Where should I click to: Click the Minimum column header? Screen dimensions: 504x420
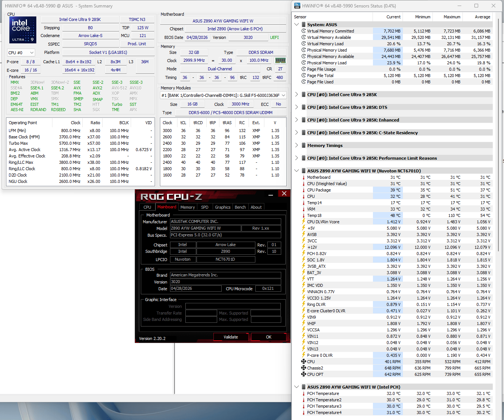pyautogui.click(x=418, y=17)
